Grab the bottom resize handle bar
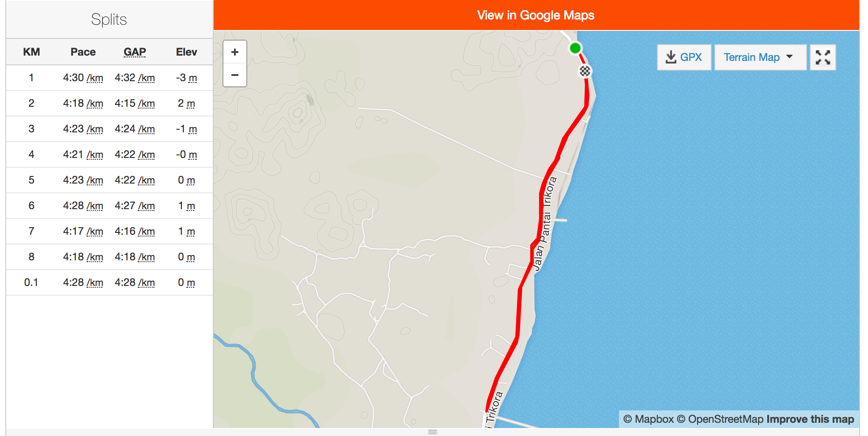Viewport: 868px width, 436px height. (x=433, y=432)
